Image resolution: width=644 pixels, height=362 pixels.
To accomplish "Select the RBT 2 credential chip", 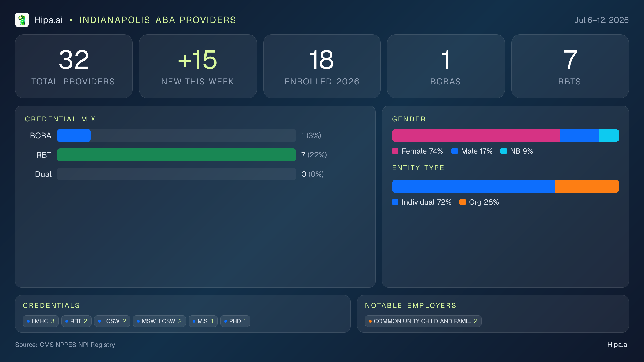I will pyautogui.click(x=76, y=321).
